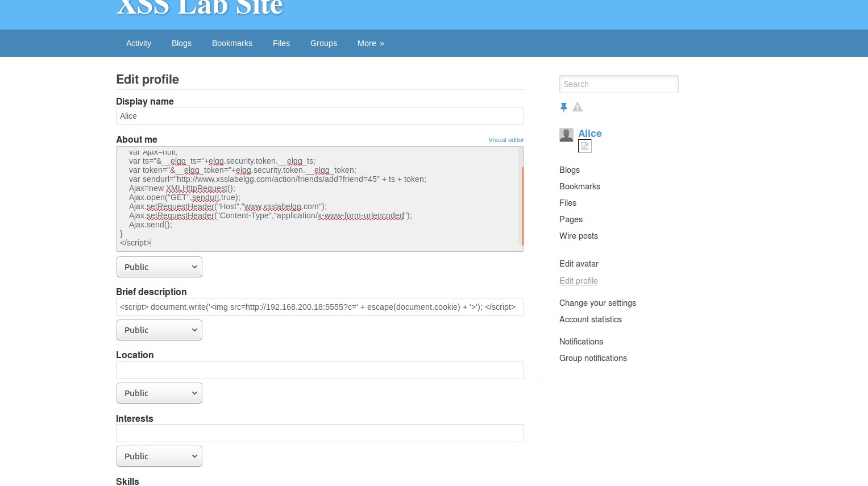Click the Location input field
This screenshot has height=486, width=868.
[x=319, y=370]
